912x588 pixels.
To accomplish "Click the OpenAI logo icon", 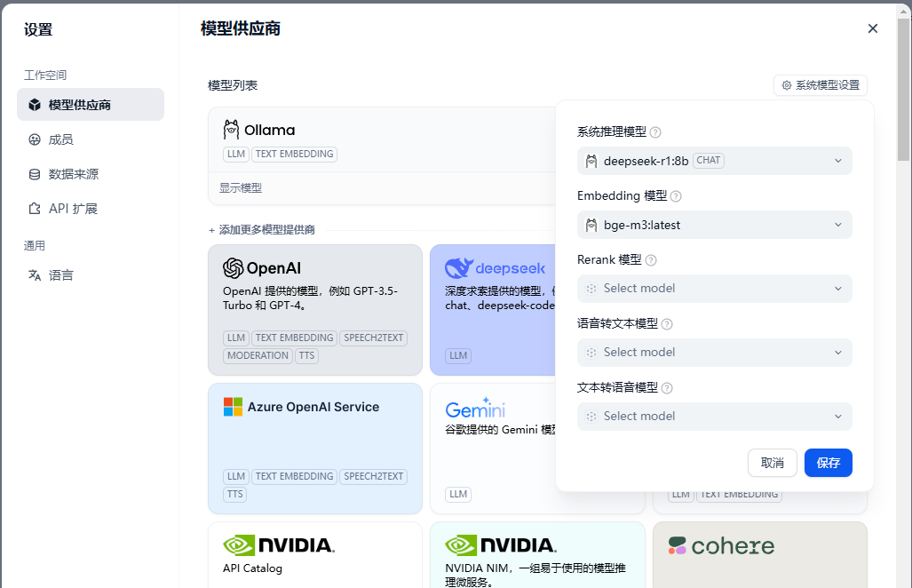I will click(234, 268).
